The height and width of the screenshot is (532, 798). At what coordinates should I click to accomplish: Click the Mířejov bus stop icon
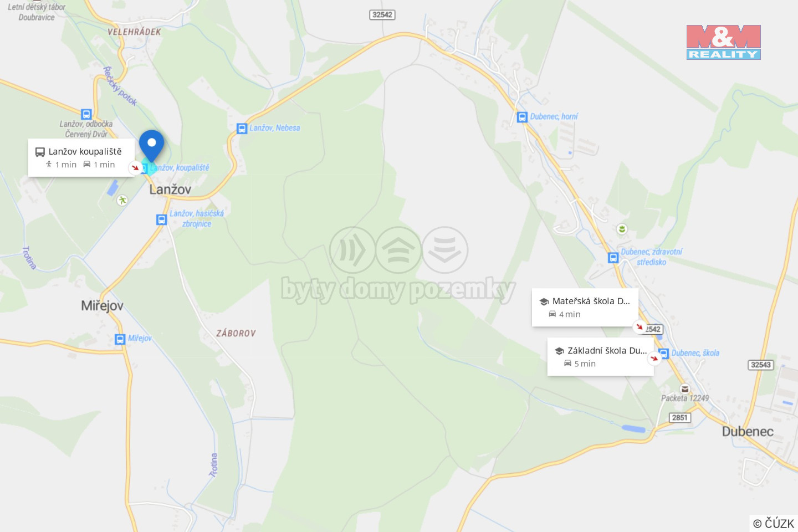[120, 339]
